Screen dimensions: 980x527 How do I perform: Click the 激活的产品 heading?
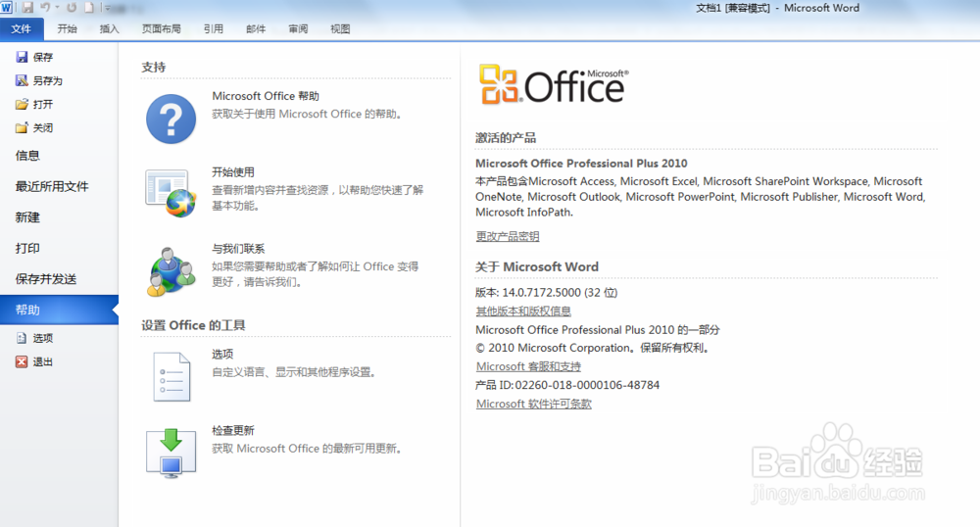506,138
